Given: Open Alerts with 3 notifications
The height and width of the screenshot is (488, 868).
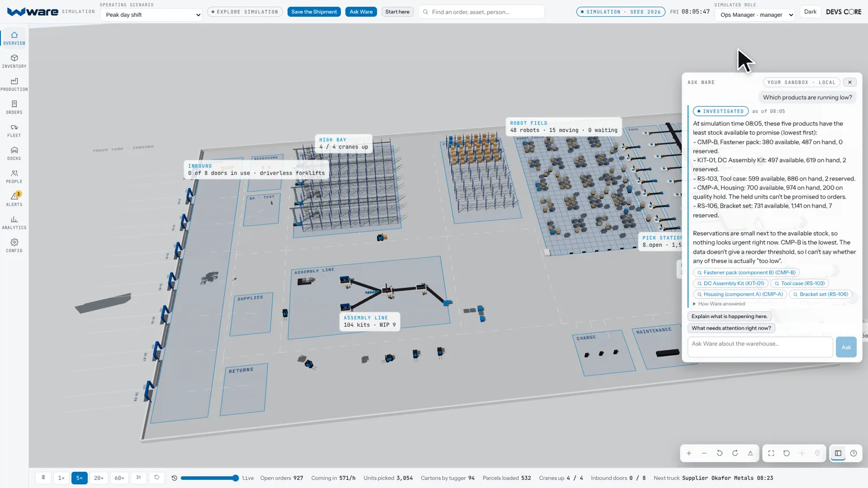Looking at the screenshot, I should 14,200.
